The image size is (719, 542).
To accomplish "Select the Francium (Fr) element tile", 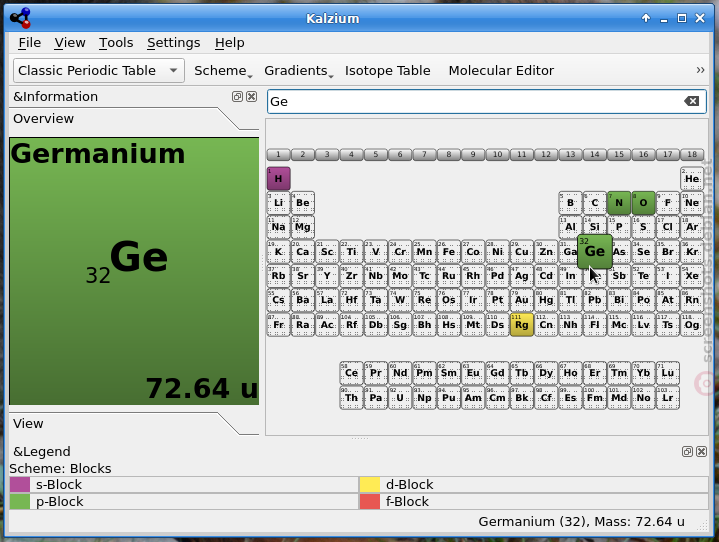I will click(x=278, y=325).
